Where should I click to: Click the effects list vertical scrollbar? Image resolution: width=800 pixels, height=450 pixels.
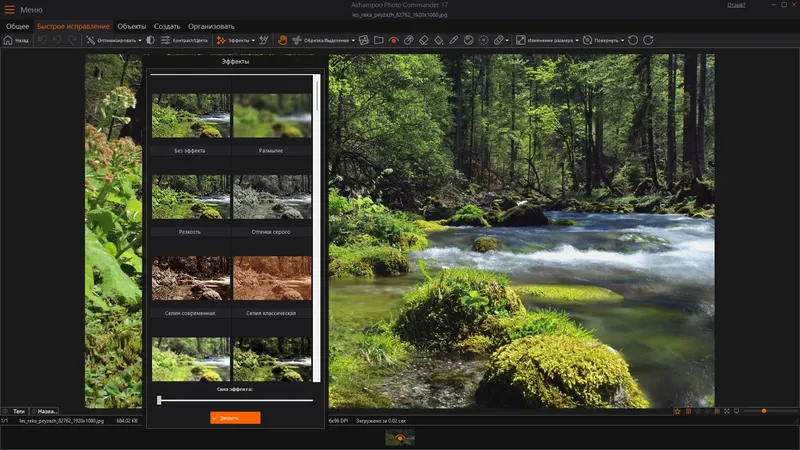tap(317, 228)
